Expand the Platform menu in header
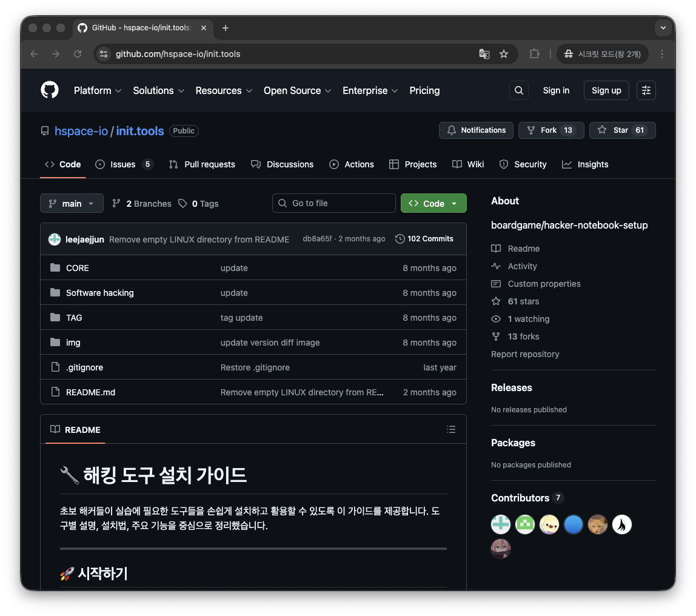The image size is (696, 616). coord(98,90)
